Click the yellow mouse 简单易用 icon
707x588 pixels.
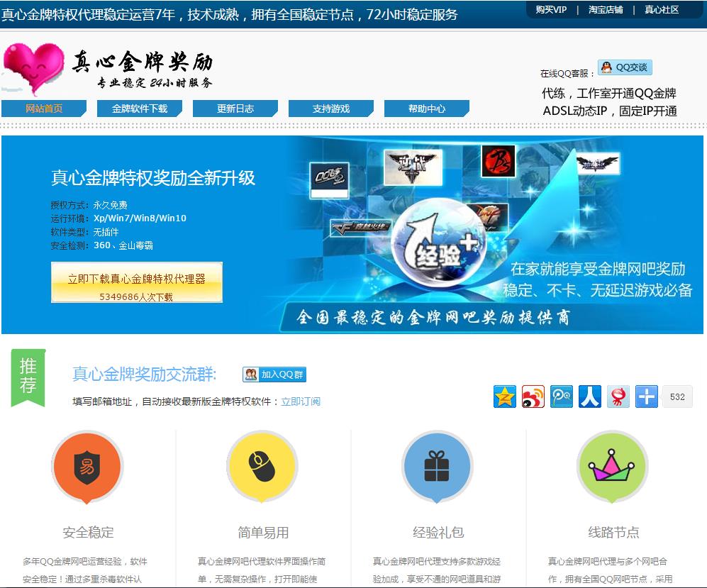point(262,467)
